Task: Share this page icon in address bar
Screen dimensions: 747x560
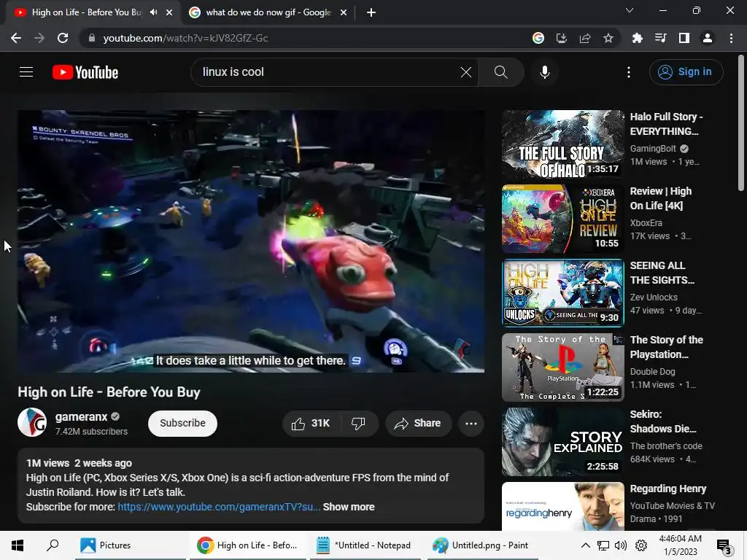Action: (585, 38)
